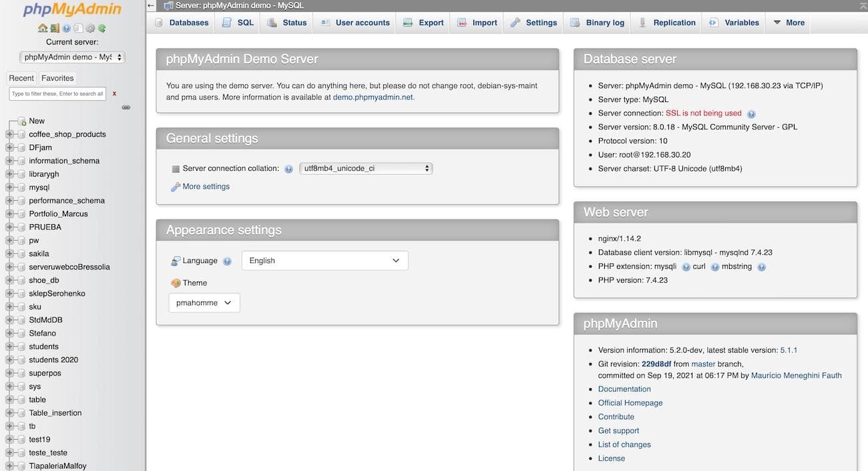868x471 pixels.
Task: Switch to the Favorites tab
Action: click(x=57, y=77)
